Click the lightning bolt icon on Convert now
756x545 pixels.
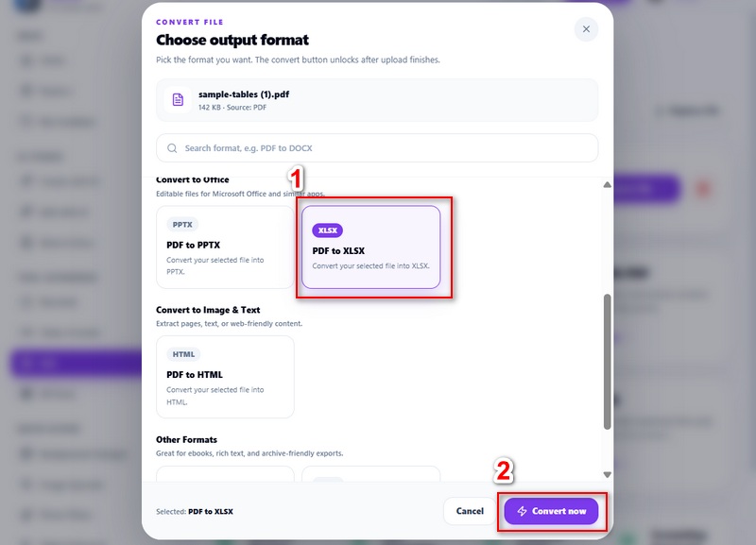pyautogui.click(x=522, y=511)
